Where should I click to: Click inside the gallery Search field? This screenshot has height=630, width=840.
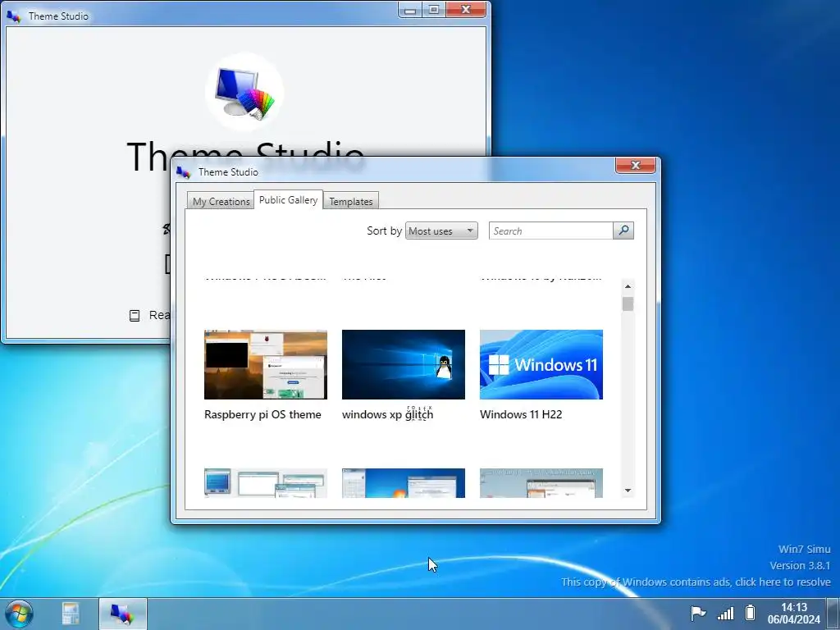[x=550, y=231]
